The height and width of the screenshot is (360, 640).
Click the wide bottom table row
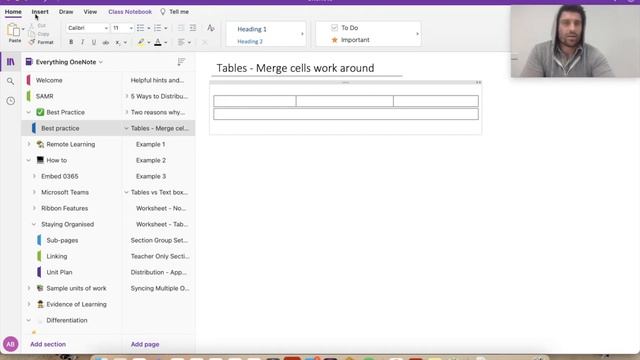click(x=346, y=114)
